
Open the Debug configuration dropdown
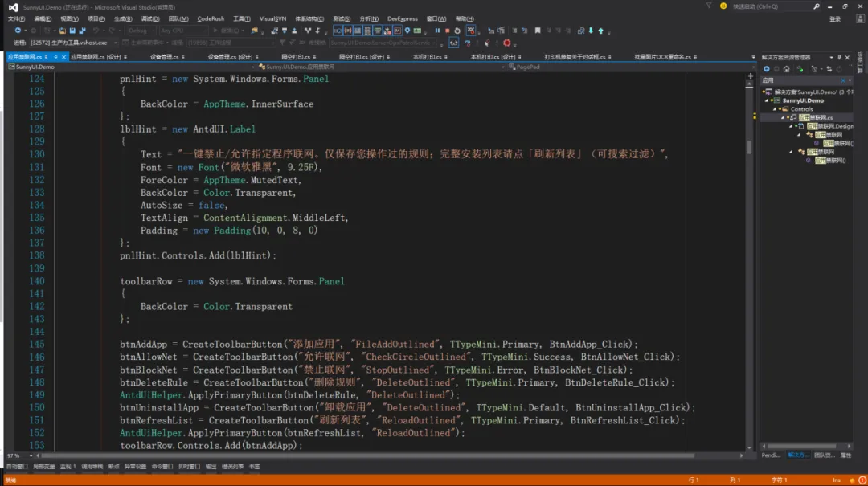pyautogui.click(x=140, y=31)
